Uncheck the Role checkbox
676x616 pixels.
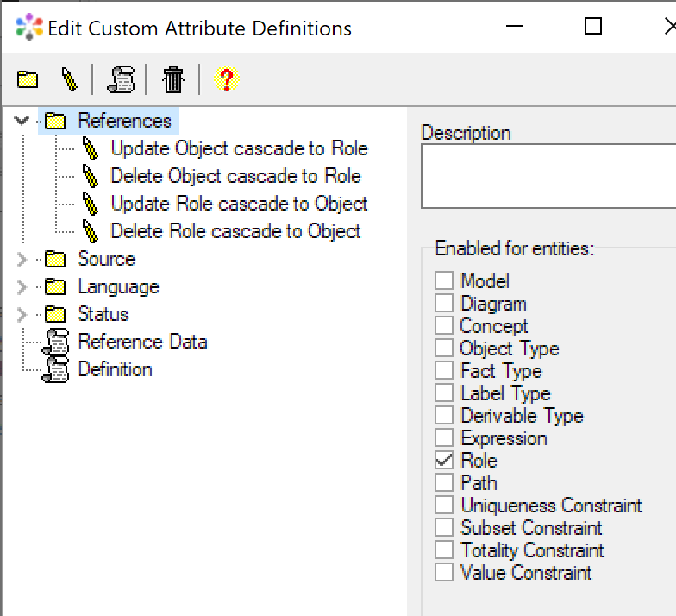point(444,461)
